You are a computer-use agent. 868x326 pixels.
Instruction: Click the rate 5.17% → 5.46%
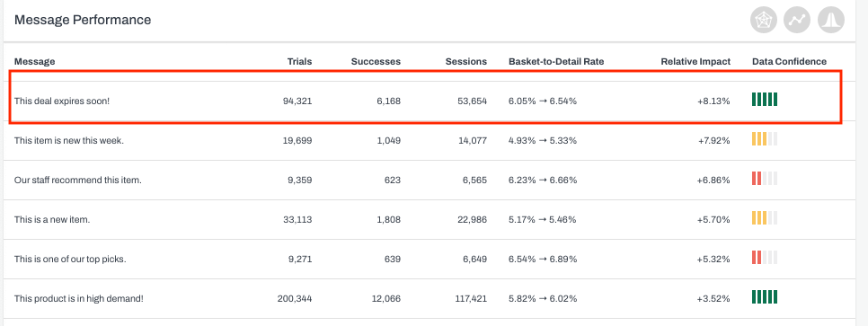click(x=543, y=220)
